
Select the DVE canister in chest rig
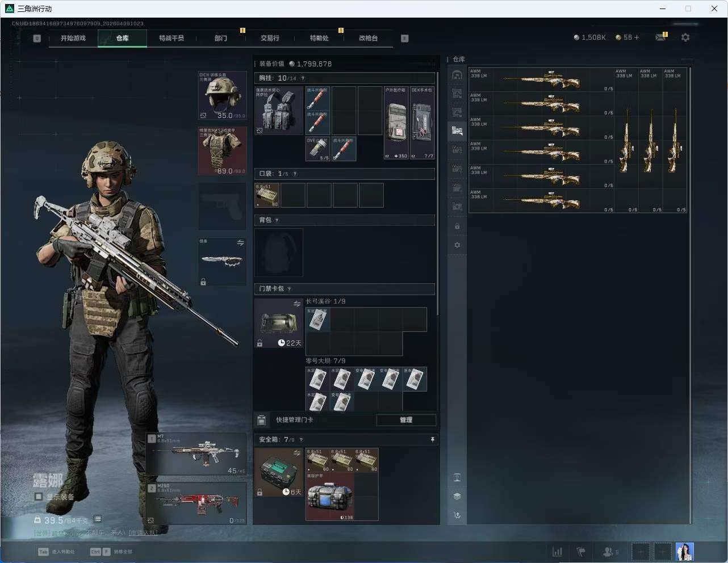(318, 149)
